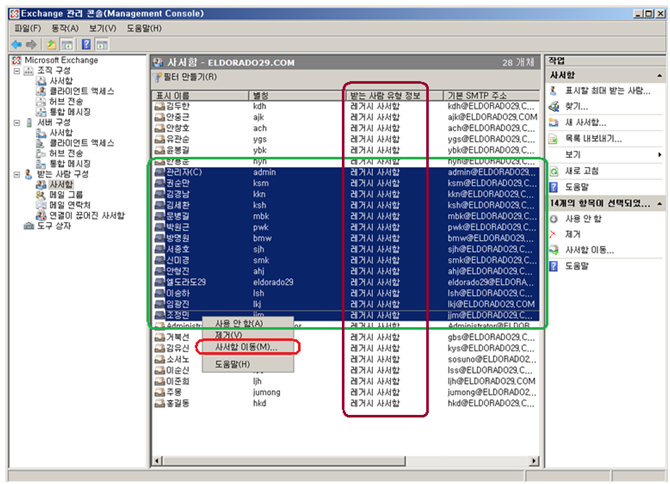Select 사서함 under 조직 구성

[61, 81]
